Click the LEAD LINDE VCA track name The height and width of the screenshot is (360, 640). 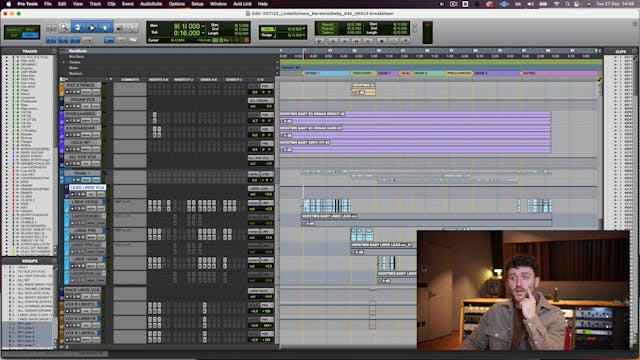pos(87,187)
